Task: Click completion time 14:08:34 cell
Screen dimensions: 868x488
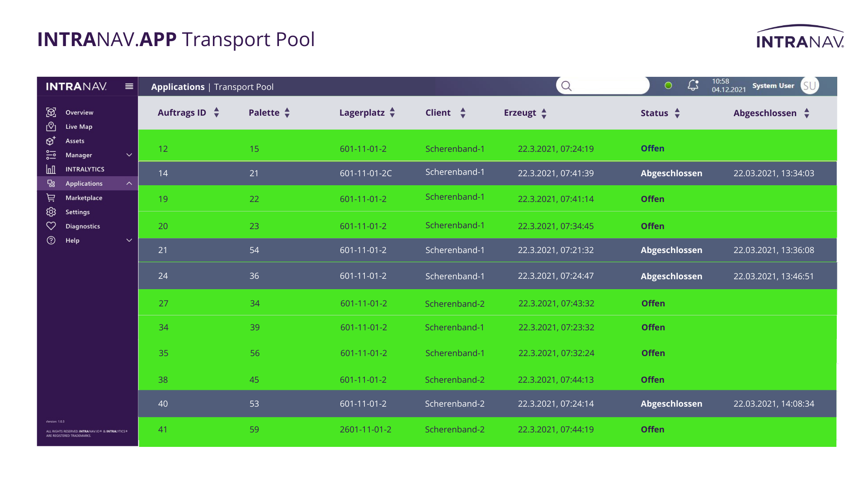Action: pos(774,404)
